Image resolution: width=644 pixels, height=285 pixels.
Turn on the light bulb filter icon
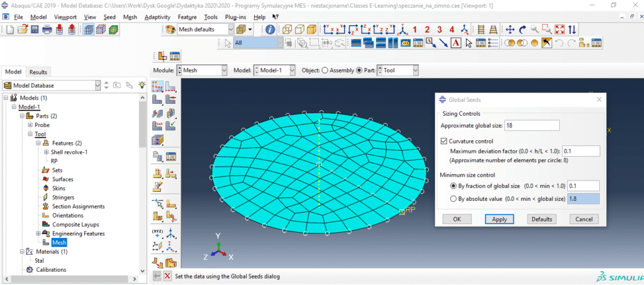tap(142, 86)
